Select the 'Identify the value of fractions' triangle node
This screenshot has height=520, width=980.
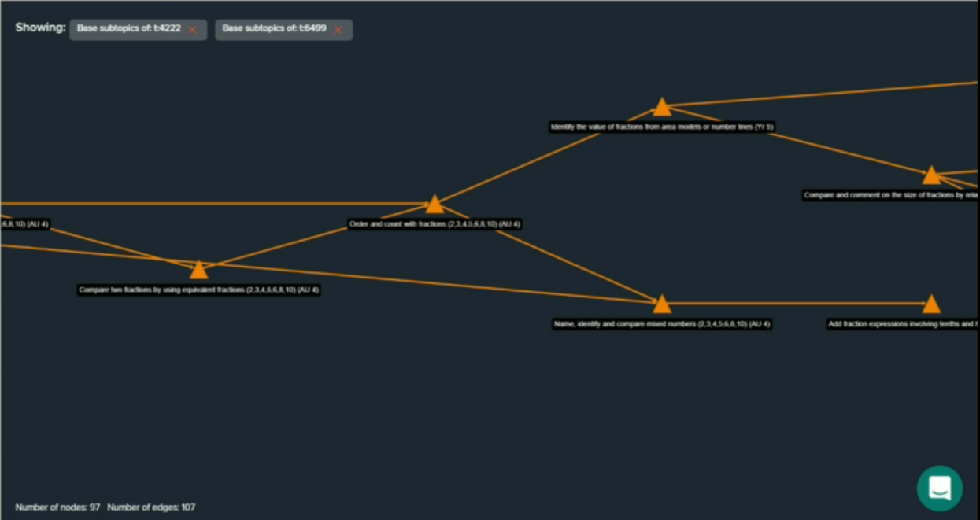tap(662, 107)
